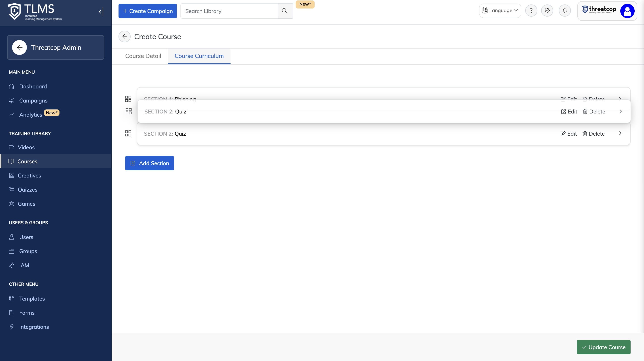Collapse the sidebar with the arrow icon
The height and width of the screenshot is (361, 644).
(101, 11)
